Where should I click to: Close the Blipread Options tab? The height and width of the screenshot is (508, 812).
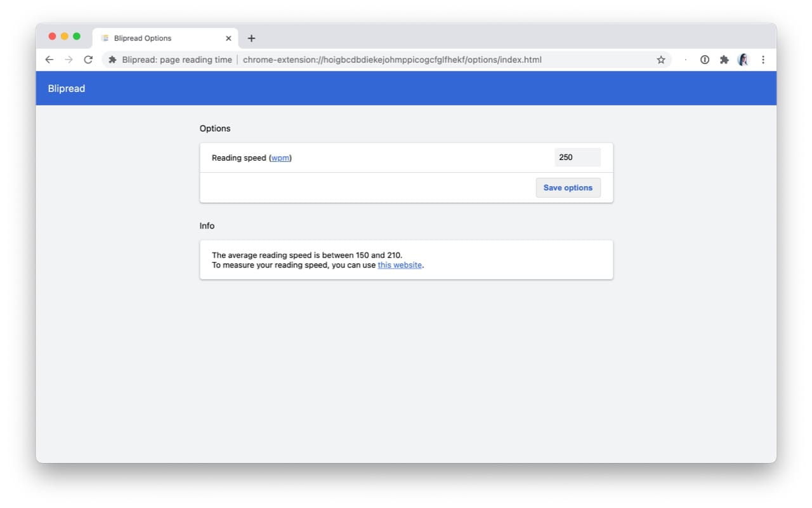tap(228, 38)
